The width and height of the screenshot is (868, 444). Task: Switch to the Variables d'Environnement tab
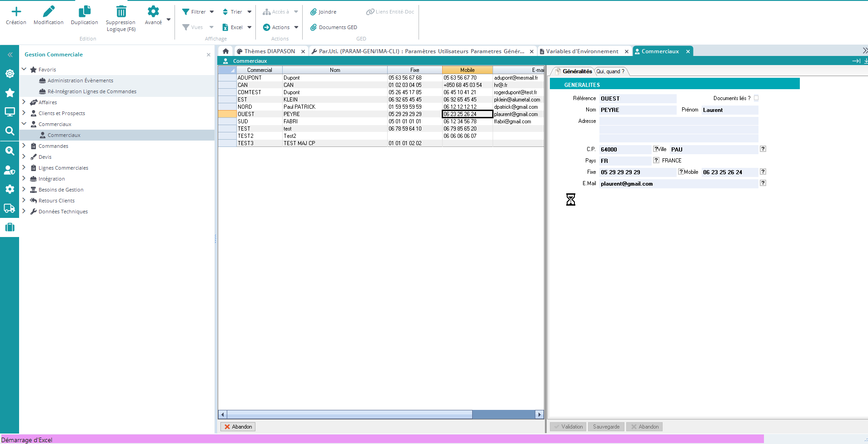(582, 51)
